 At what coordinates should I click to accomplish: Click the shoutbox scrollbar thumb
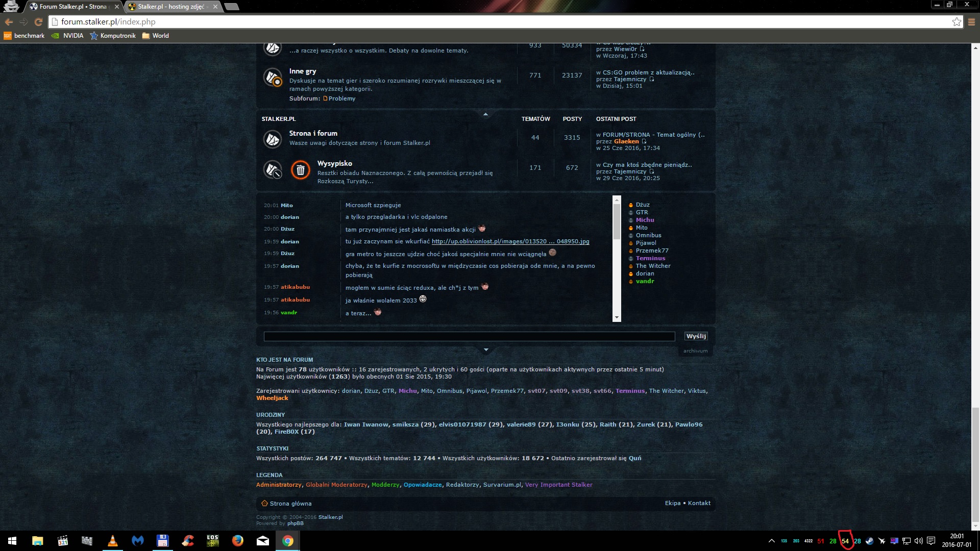617,221
